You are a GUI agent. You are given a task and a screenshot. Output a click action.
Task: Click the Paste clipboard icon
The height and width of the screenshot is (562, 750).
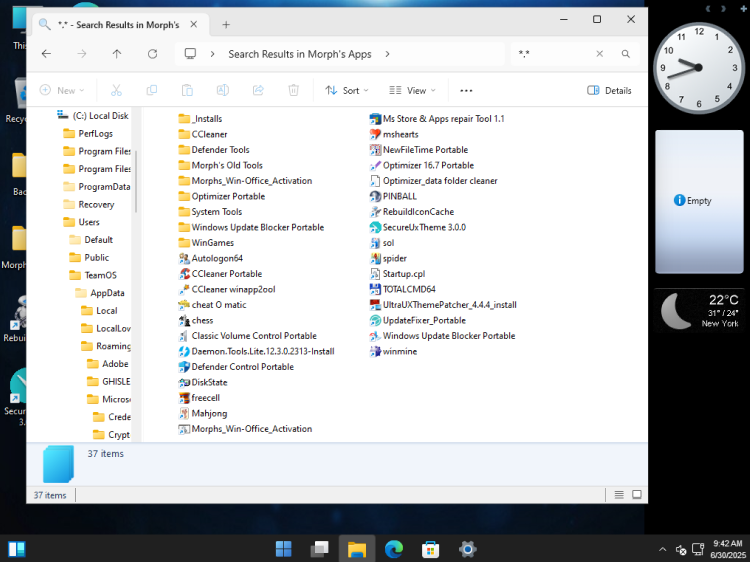[x=187, y=90]
